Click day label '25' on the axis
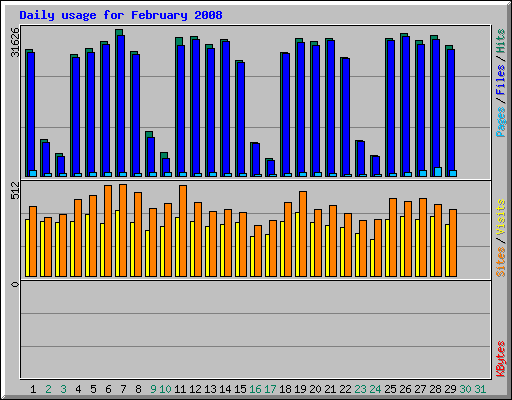512x400 pixels. (x=390, y=389)
